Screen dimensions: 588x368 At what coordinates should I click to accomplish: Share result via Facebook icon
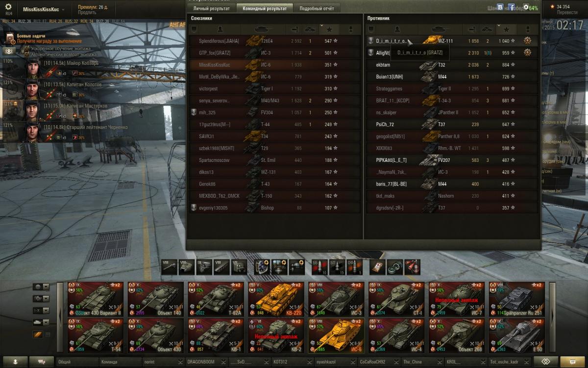(x=513, y=7)
